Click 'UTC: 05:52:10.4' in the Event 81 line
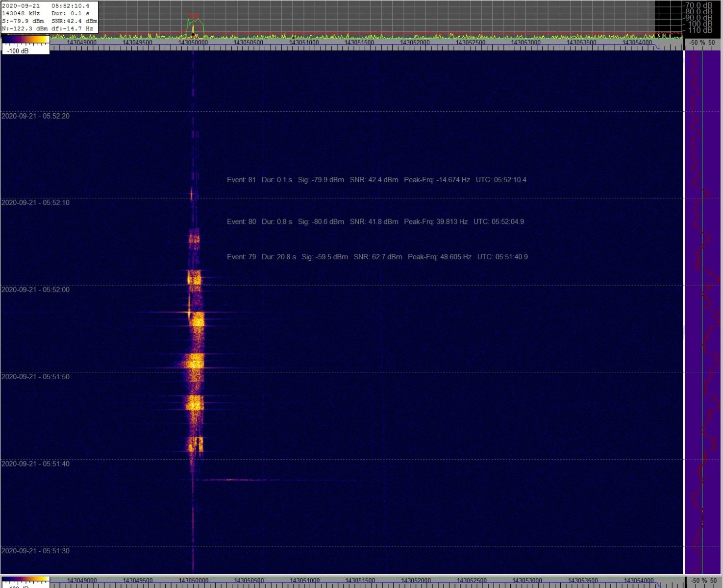 501,180
